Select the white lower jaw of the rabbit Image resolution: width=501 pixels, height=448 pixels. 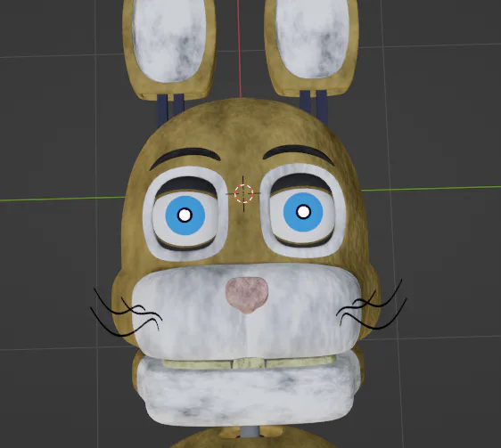[x=247, y=391]
